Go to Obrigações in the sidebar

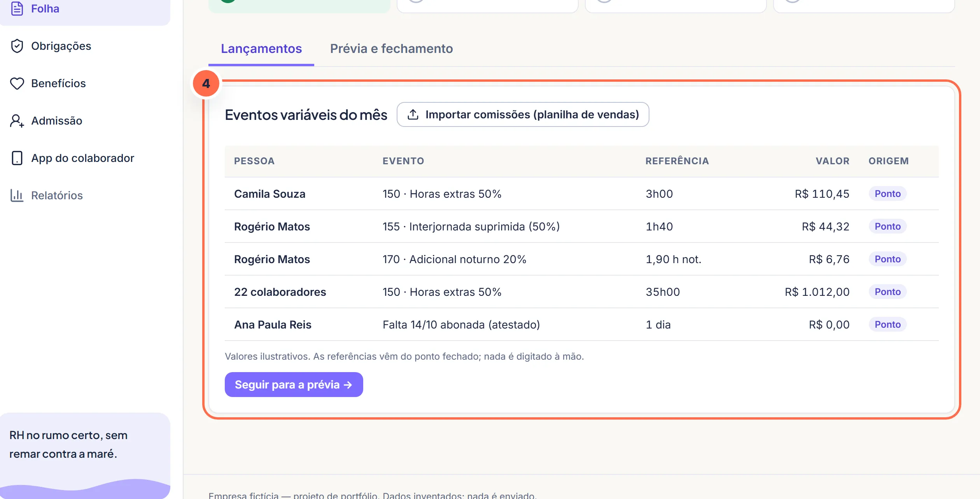pyautogui.click(x=85, y=46)
